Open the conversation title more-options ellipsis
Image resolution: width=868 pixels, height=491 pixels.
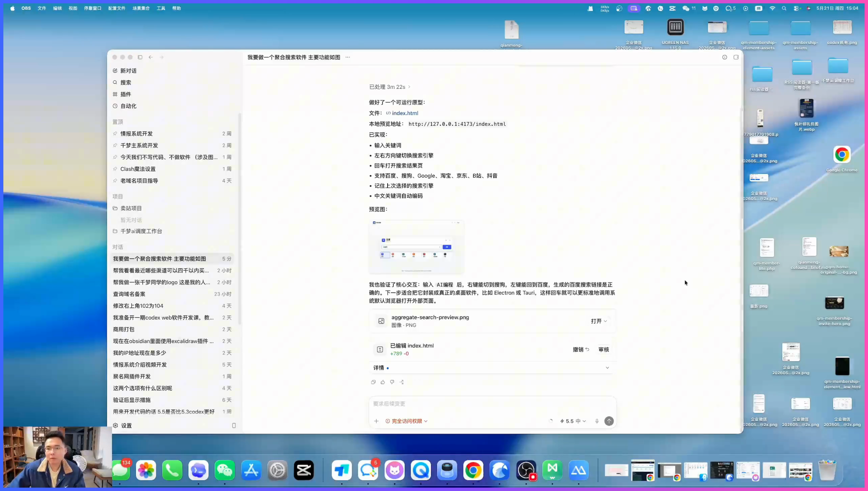[x=348, y=57]
